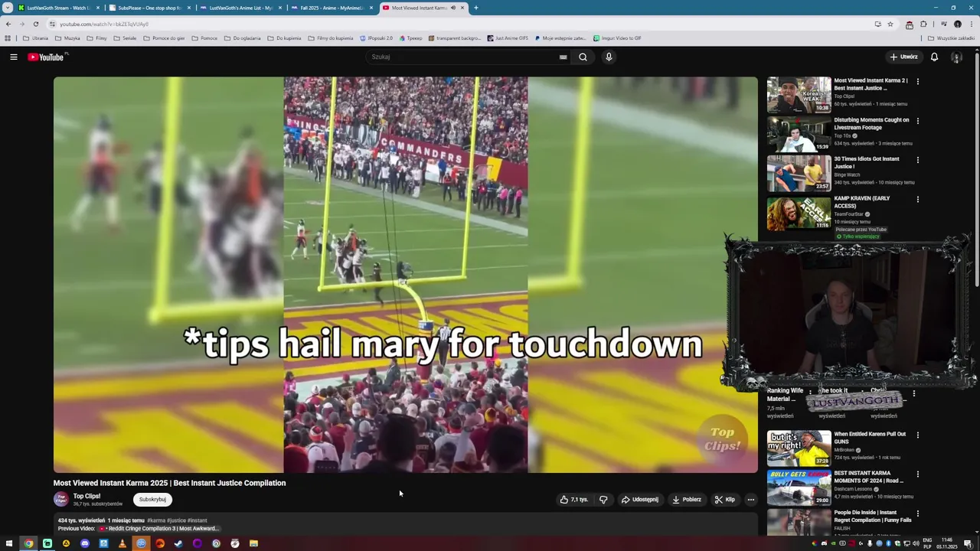The width and height of the screenshot is (980, 551).
Task: Click the browser address bar URL
Action: pyautogui.click(x=104, y=24)
